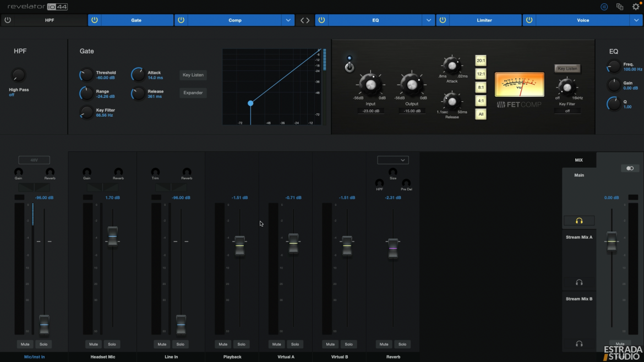The height and width of the screenshot is (362, 644).
Task: Click the FET Comp Input knob
Action: (x=370, y=85)
